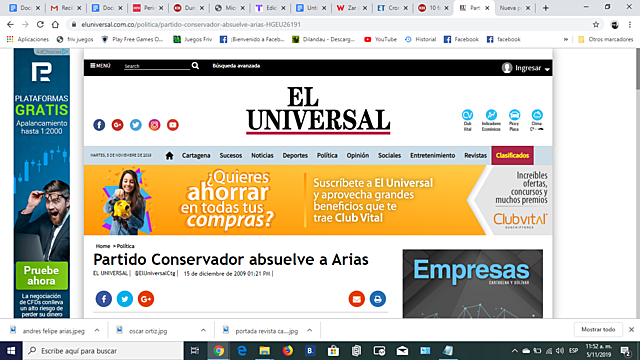Print the article
Image resolution: width=640 pixels, height=360 pixels.
click(378, 299)
